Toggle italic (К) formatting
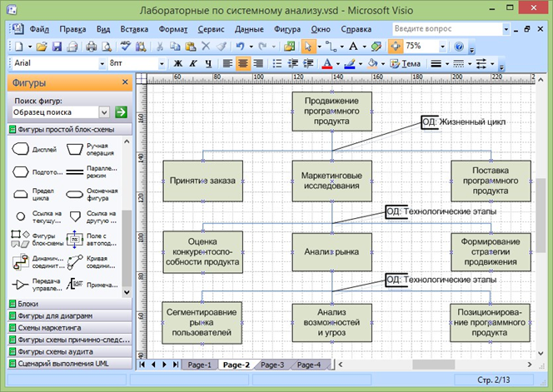This screenshot has height=392, width=553. coord(193,63)
